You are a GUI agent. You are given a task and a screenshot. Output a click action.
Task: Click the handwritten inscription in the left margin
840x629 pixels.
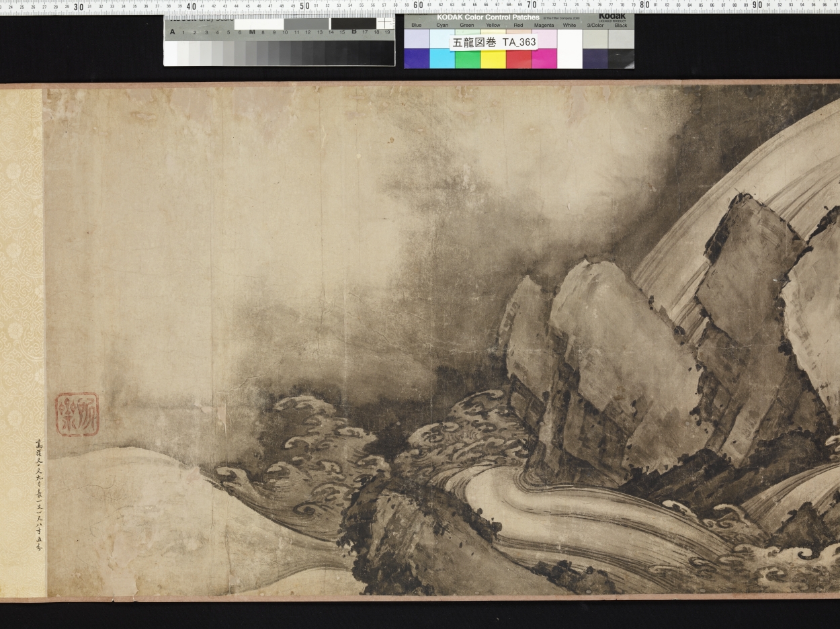tap(38, 497)
